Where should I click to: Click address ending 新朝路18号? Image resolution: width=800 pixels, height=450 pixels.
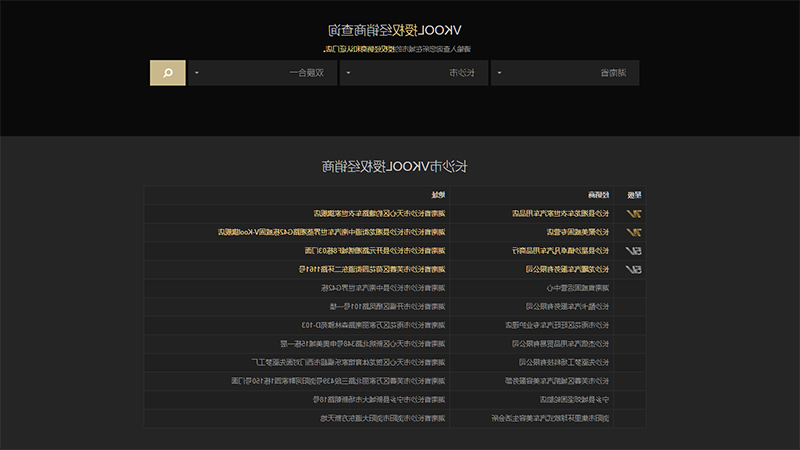pos(379,399)
